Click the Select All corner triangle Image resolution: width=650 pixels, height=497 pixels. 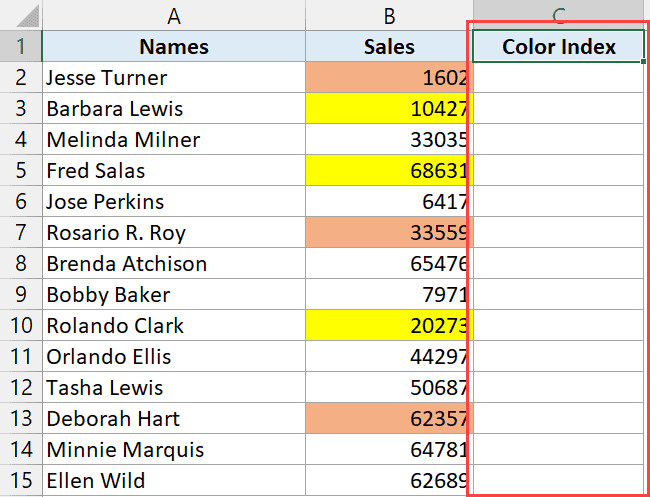point(22,15)
